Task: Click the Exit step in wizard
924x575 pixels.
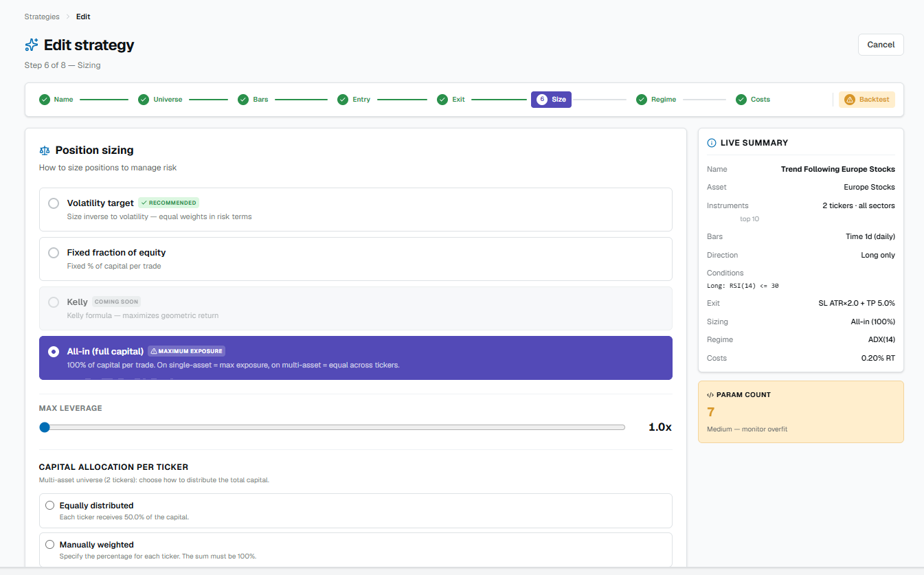Action: (x=451, y=100)
